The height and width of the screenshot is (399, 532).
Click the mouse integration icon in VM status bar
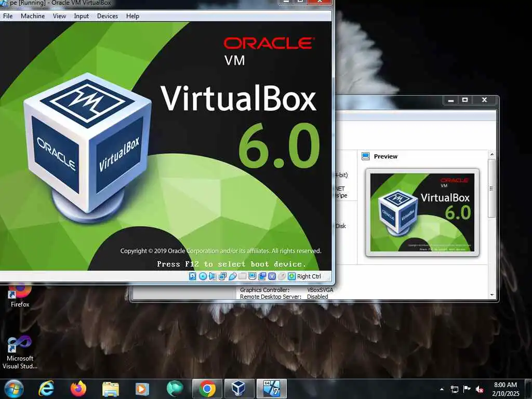[282, 276]
